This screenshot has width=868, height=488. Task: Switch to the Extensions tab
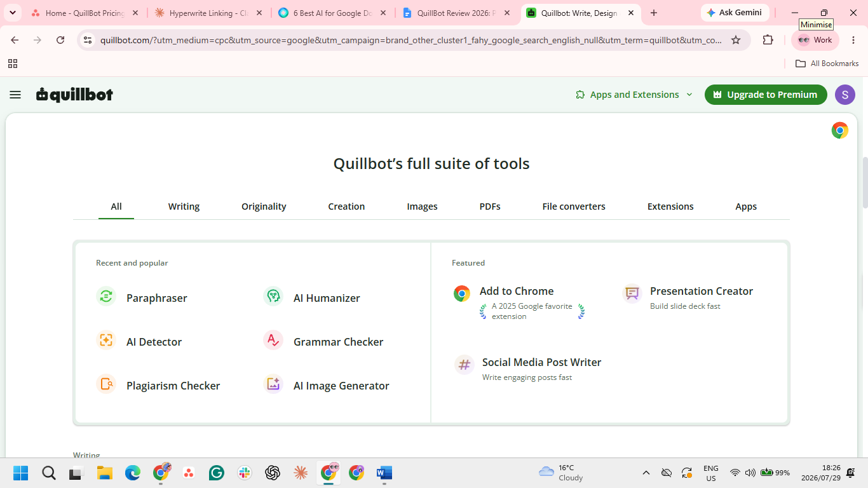670,207
